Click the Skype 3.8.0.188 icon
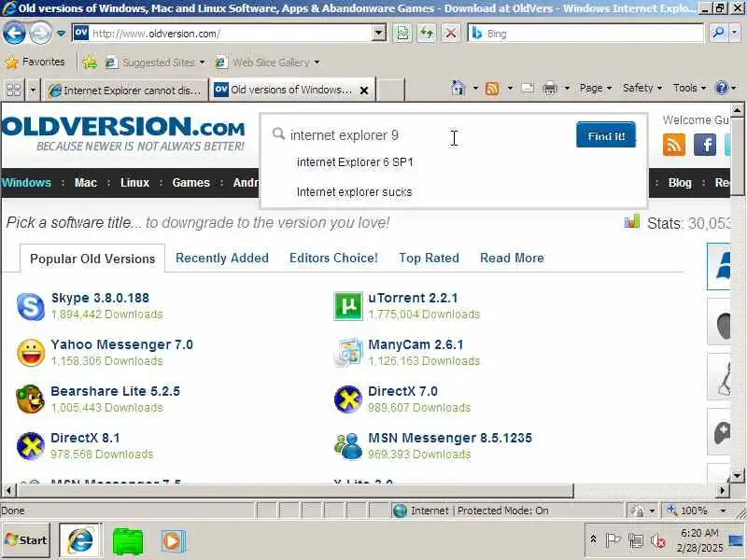Viewport: 747px width, 560px height. (x=31, y=306)
